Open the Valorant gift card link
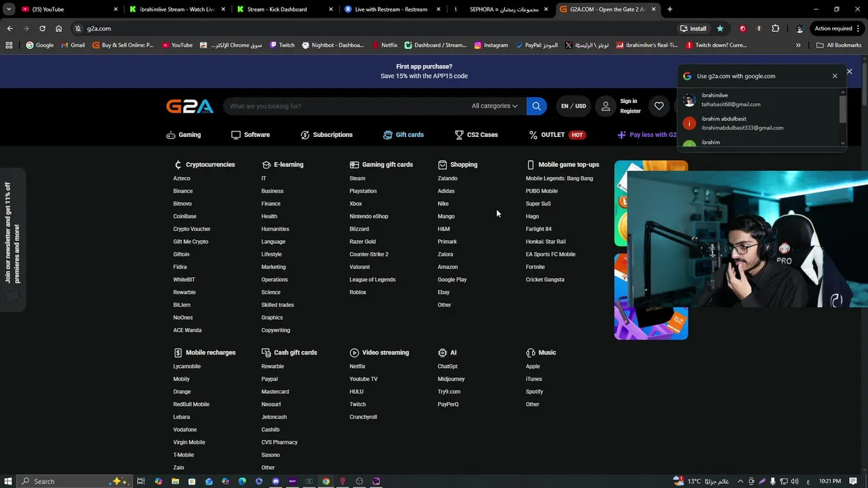This screenshot has height=488, width=868. click(x=359, y=267)
